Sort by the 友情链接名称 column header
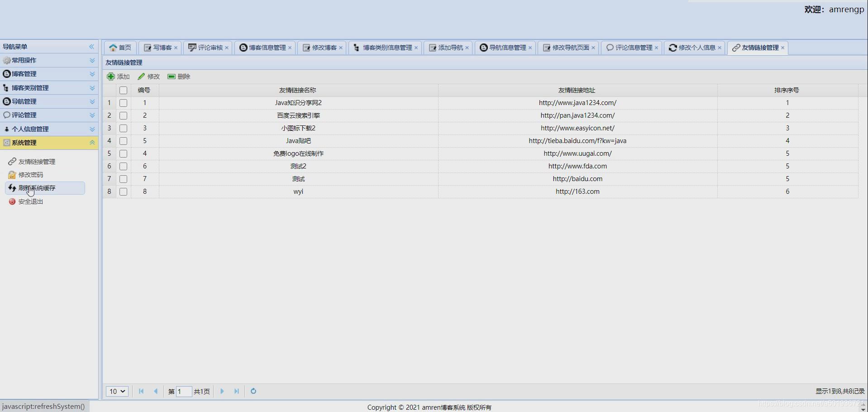This screenshot has height=412, width=868. [x=298, y=91]
